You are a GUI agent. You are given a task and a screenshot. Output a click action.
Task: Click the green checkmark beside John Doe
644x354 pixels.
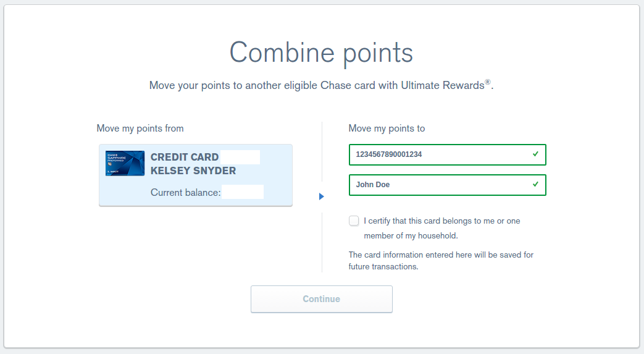(x=535, y=184)
